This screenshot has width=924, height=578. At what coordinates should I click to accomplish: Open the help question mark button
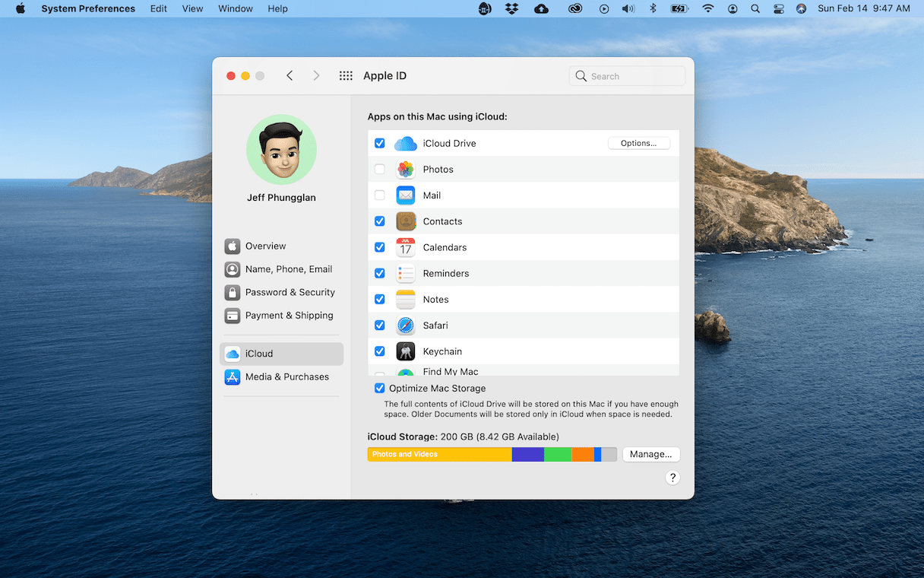672,478
